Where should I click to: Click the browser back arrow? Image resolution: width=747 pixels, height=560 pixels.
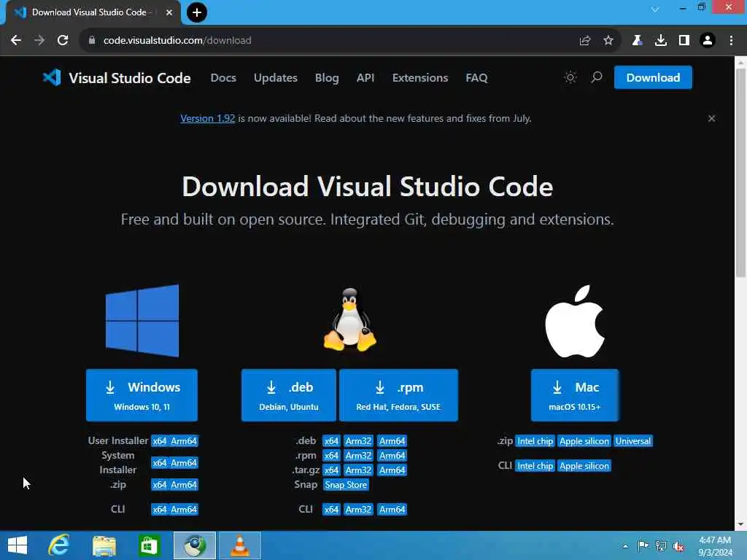point(16,41)
